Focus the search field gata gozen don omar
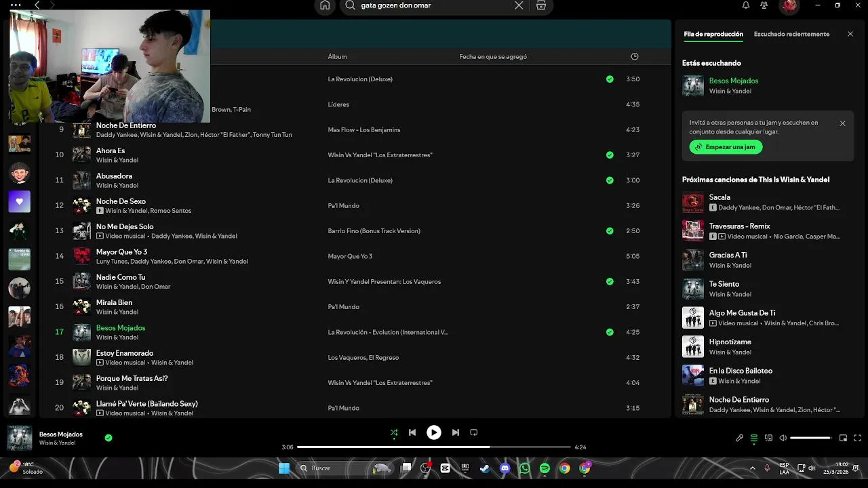 click(434, 5)
